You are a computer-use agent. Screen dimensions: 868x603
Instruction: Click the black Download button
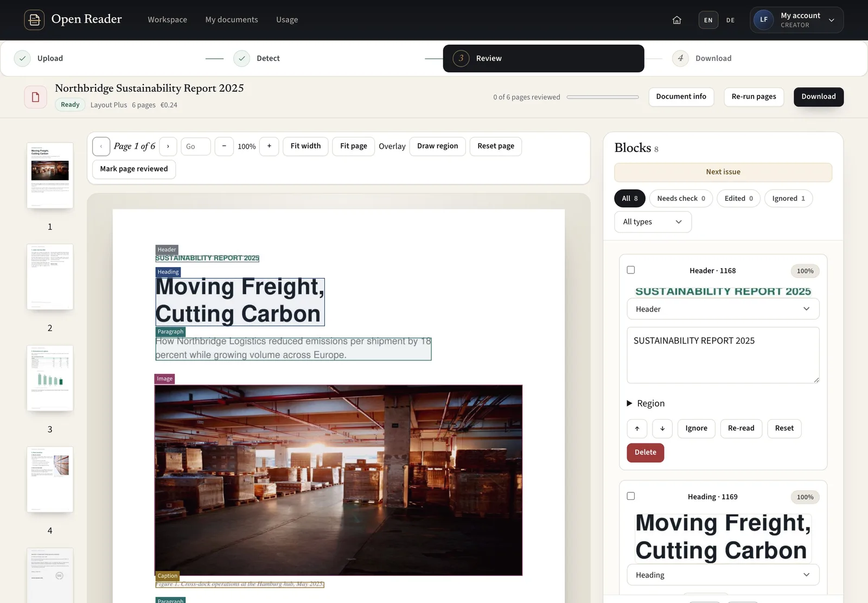pyautogui.click(x=819, y=97)
